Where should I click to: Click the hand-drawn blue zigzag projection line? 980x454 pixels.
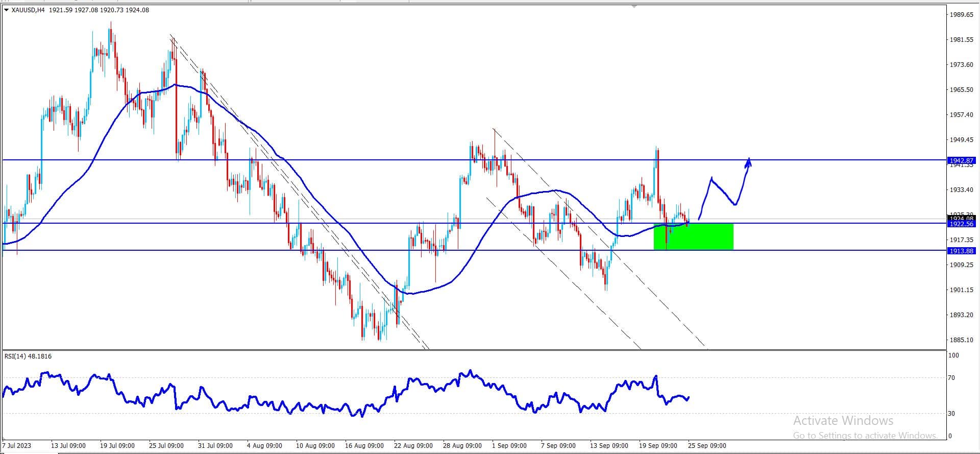[x=723, y=191]
